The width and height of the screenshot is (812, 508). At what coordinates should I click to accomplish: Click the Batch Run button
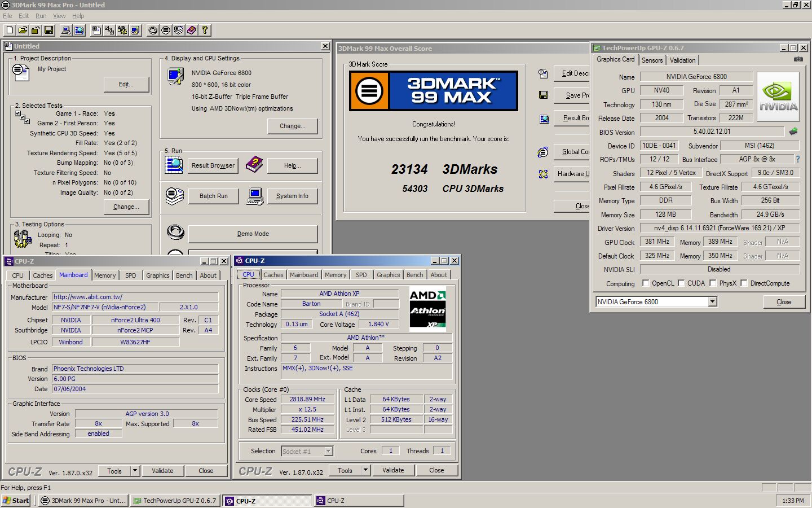(213, 196)
